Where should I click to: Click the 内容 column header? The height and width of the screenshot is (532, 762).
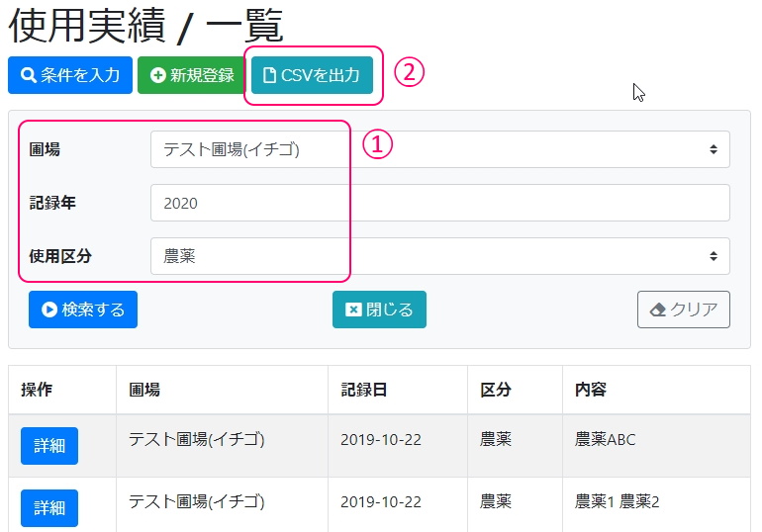[x=590, y=390]
